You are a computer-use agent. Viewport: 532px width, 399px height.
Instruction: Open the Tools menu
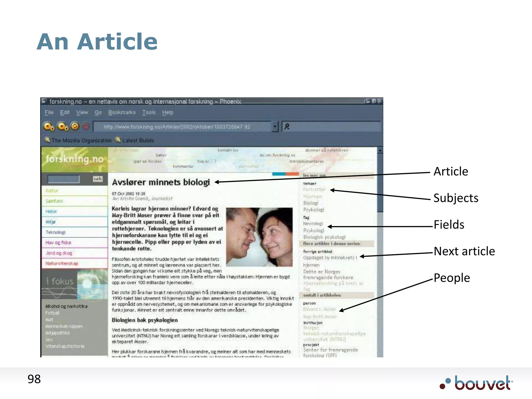[x=149, y=112]
